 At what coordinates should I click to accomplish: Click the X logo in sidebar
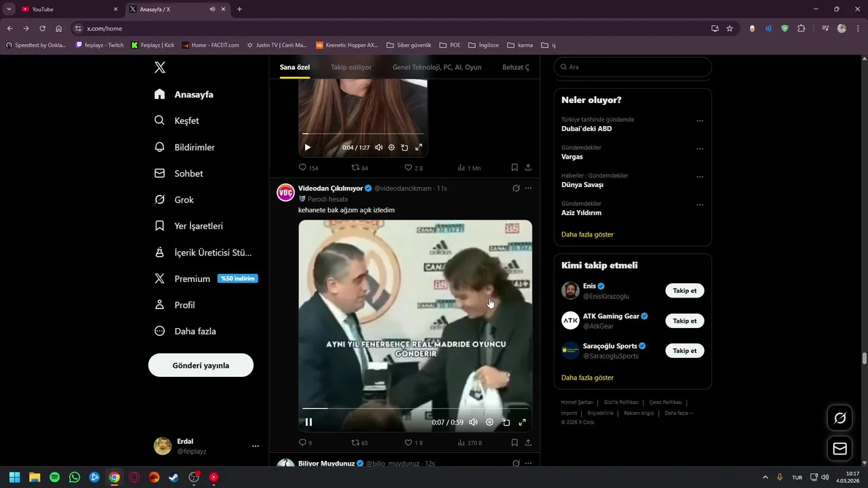(160, 67)
